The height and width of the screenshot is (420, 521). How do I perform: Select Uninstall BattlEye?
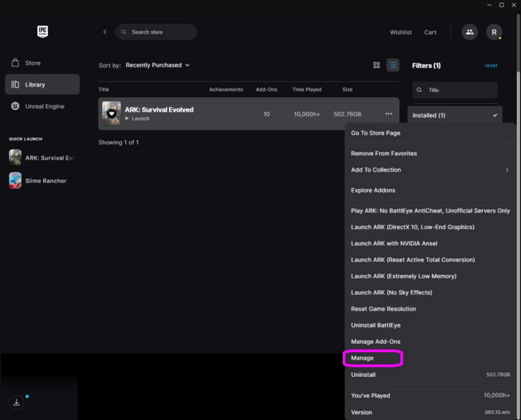point(430,325)
